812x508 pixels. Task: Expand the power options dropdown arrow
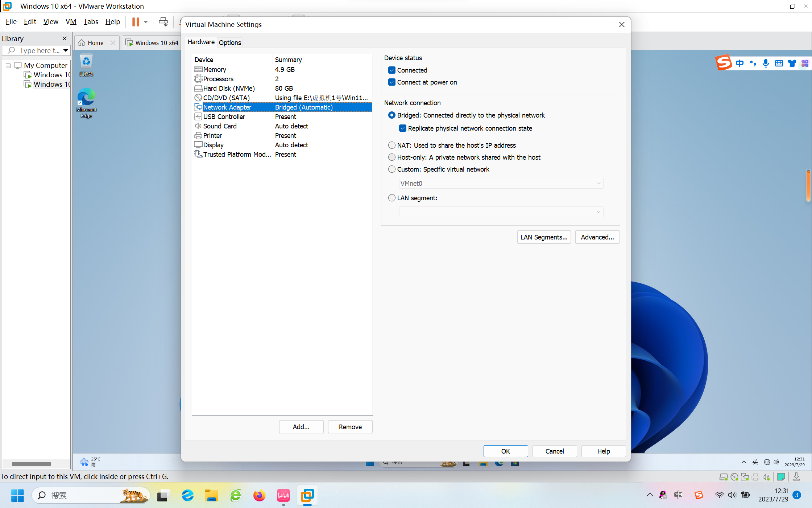pyautogui.click(x=146, y=22)
